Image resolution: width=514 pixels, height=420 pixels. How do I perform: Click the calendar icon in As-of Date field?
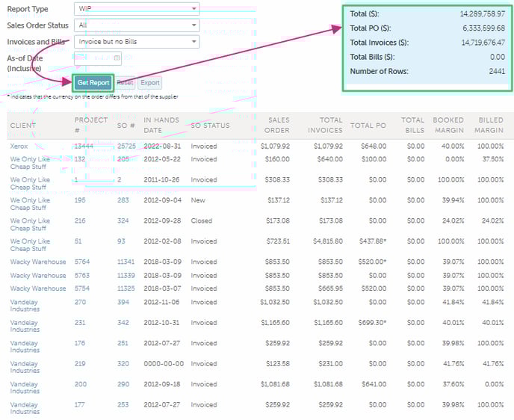tap(117, 58)
